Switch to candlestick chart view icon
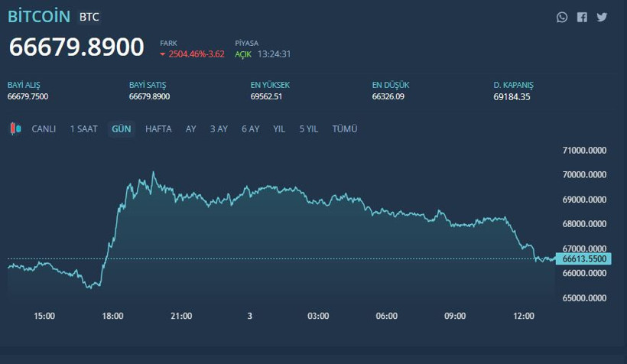 coord(15,129)
